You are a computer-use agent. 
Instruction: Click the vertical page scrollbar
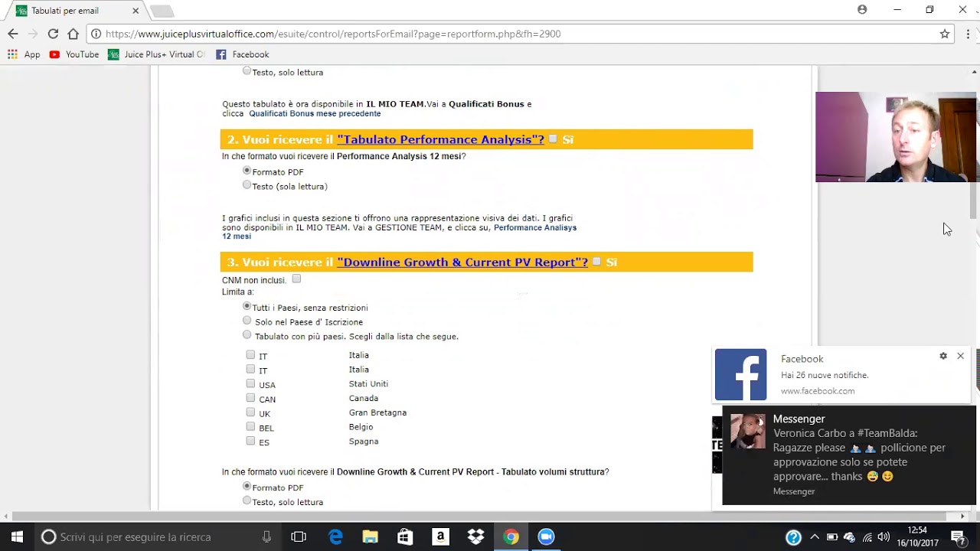(975, 199)
